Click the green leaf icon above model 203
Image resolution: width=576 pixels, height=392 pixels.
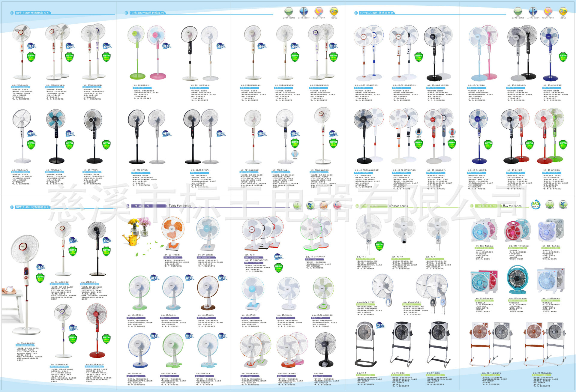coord(289,12)
